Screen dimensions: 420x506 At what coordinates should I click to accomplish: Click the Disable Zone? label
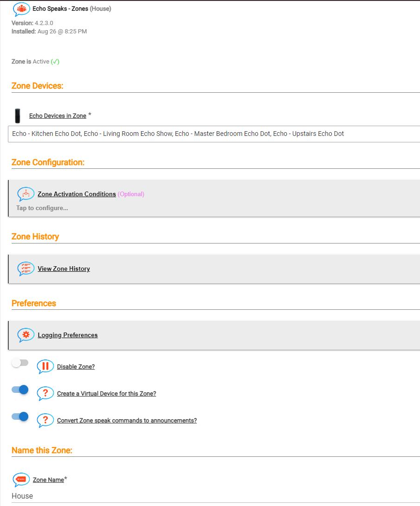coord(76,366)
